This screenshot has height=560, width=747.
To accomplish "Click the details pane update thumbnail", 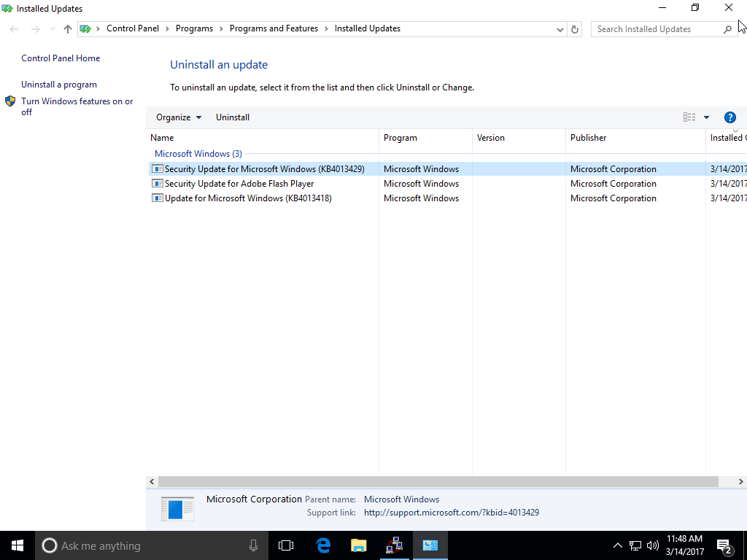I will point(177,508).
